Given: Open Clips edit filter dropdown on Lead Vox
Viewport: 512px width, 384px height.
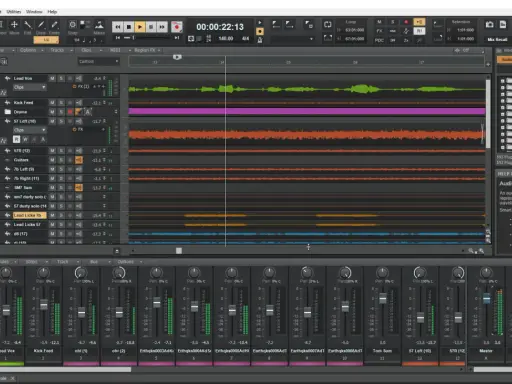Looking at the screenshot, I should click(x=29, y=87).
